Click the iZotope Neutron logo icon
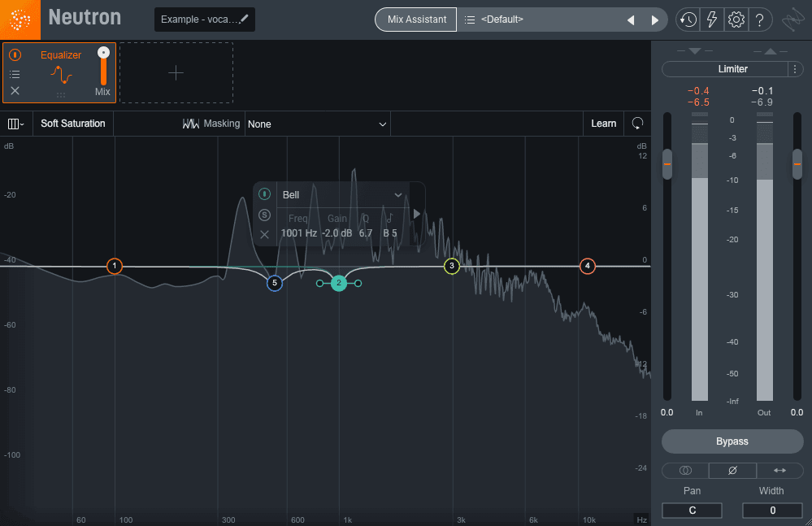This screenshot has width=812, height=526. tap(20, 20)
